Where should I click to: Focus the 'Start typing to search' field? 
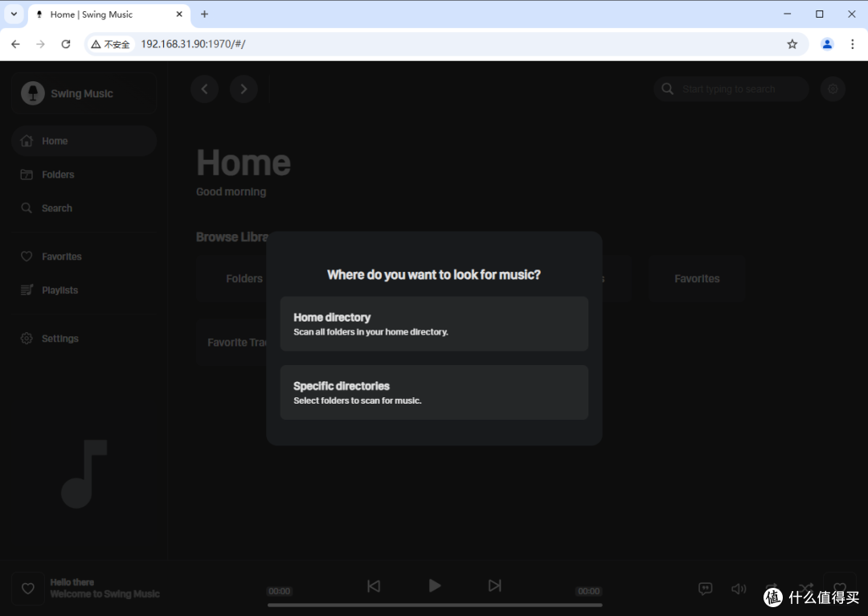tap(739, 89)
